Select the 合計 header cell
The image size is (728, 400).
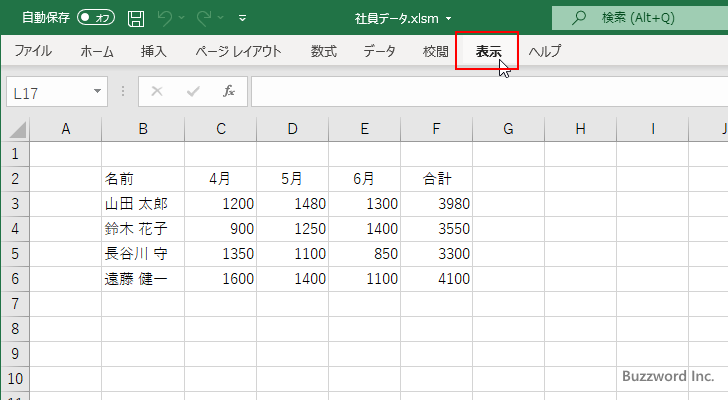tap(436, 179)
